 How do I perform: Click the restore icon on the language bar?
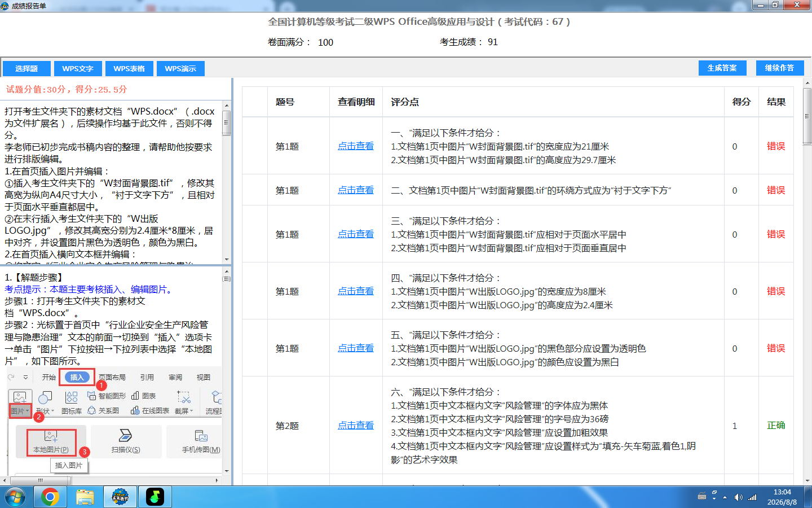point(714,493)
